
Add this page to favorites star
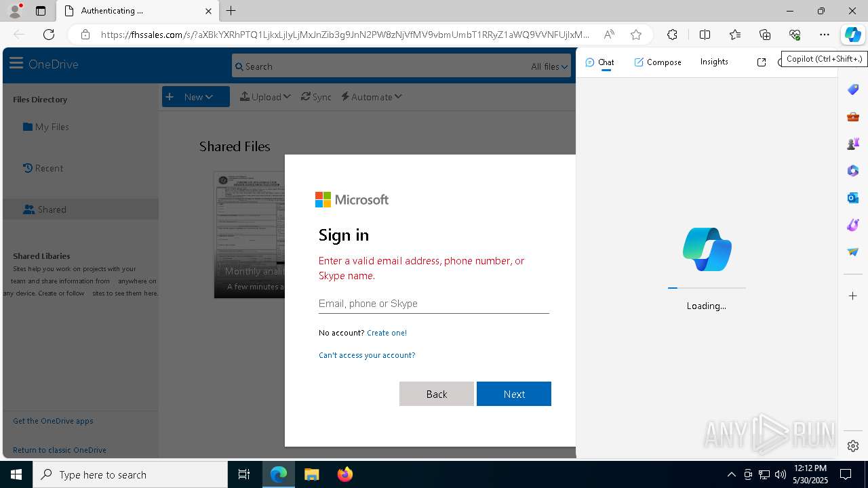(635, 35)
